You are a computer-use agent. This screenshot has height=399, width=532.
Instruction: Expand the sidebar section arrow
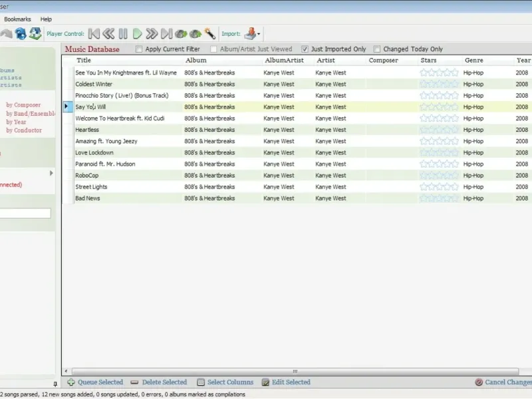51,173
